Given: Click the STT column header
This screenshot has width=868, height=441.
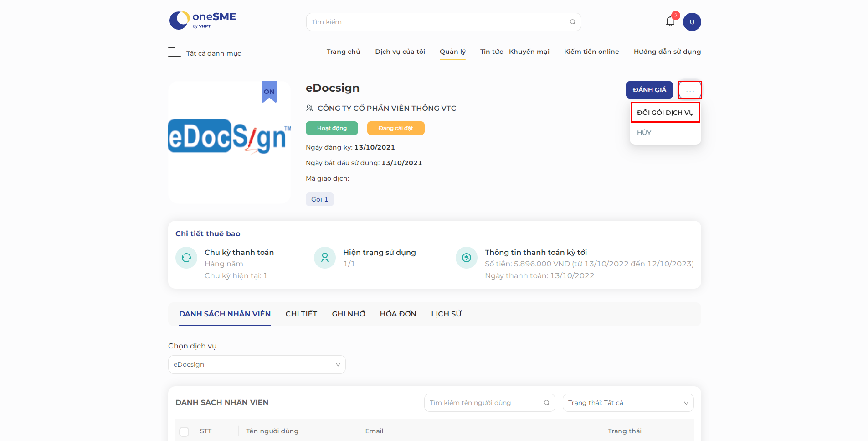Looking at the screenshot, I should point(205,431).
